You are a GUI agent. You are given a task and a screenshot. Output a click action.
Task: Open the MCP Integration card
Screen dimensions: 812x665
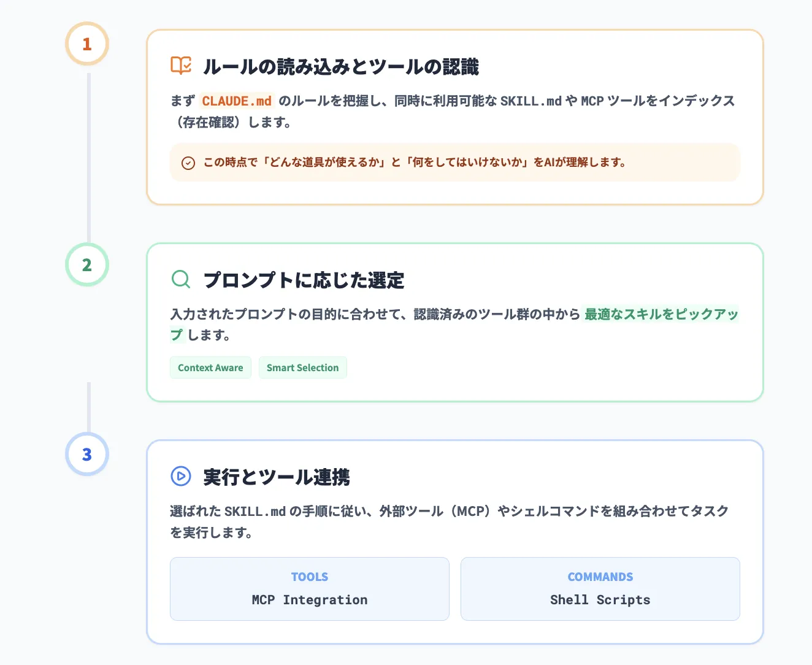309,599
